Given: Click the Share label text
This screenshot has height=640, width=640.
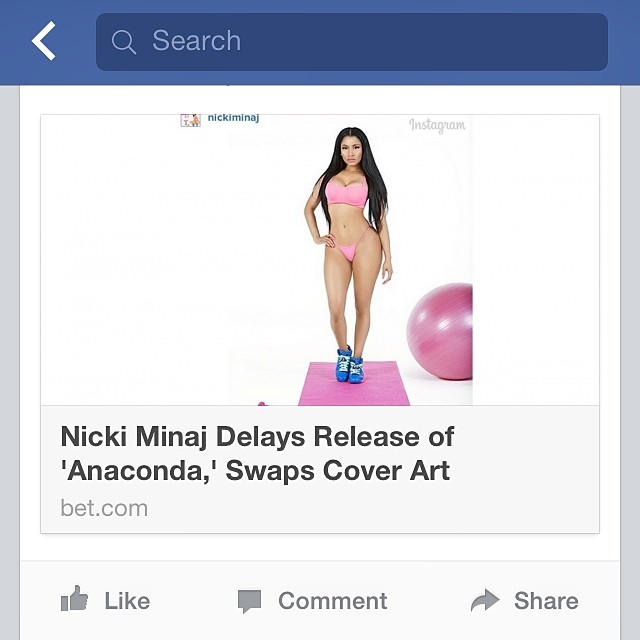Looking at the screenshot, I should 546,601.
